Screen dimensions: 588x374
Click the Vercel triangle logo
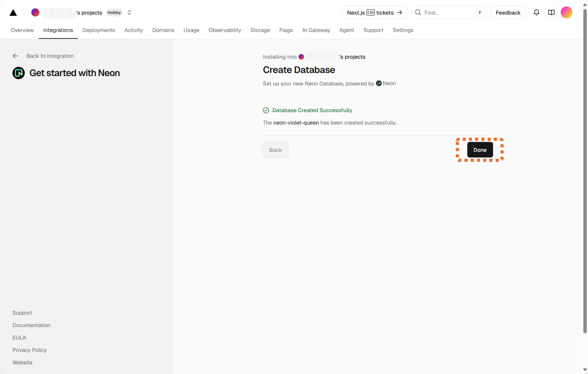[x=13, y=13]
